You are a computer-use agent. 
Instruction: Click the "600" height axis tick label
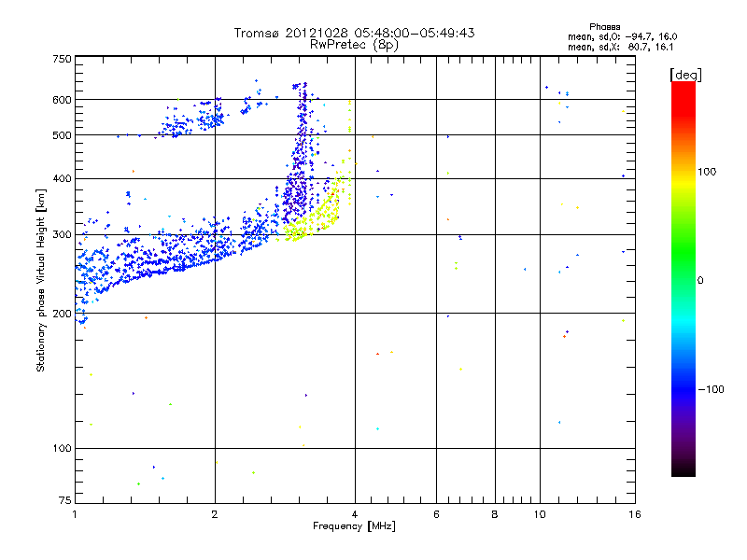[x=62, y=100]
